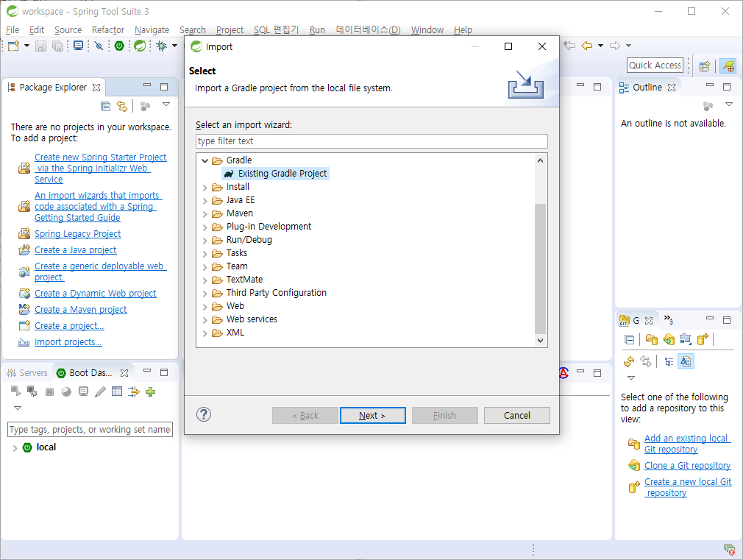Viewport: 743px width, 560px height.
Task: Expand the Java EE folder
Action: [205, 201]
